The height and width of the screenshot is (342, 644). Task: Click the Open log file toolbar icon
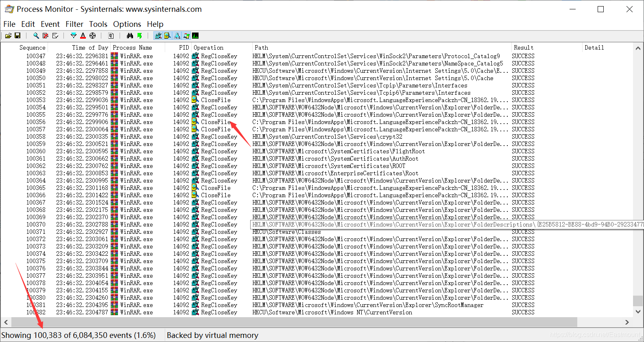point(8,36)
